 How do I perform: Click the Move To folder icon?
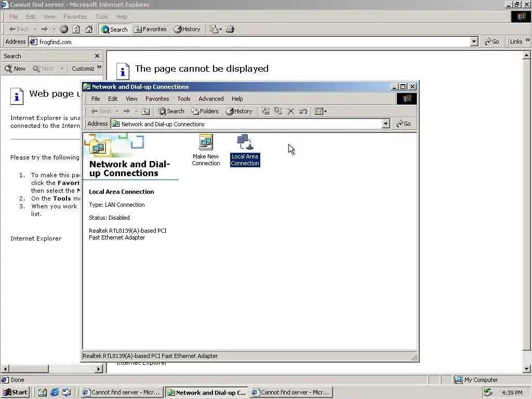click(x=265, y=111)
